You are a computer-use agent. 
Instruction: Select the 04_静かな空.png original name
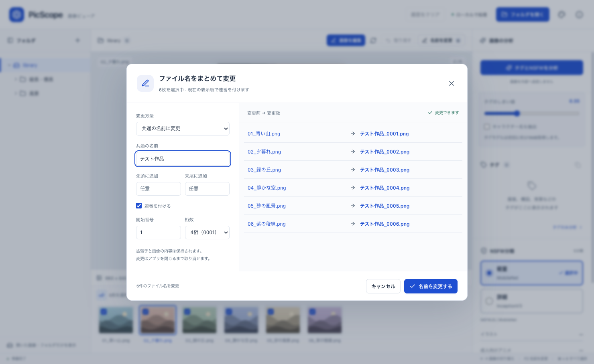tap(267, 188)
